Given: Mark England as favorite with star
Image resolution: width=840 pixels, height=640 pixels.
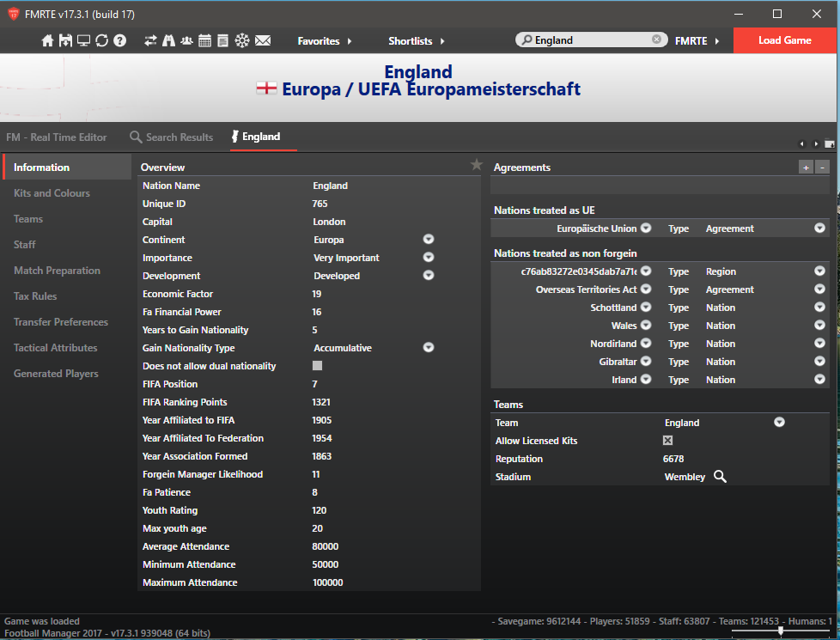Looking at the screenshot, I should pyautogui.click(x=476, y=165).
